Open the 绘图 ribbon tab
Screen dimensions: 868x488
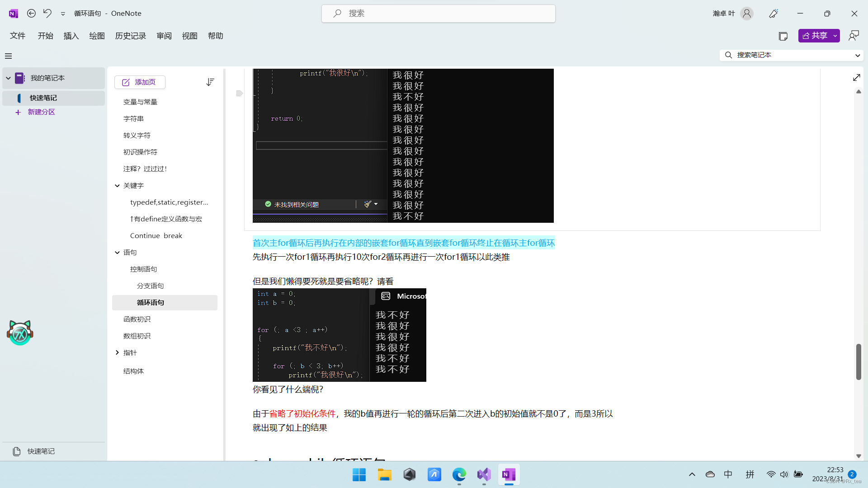point(96,36)
